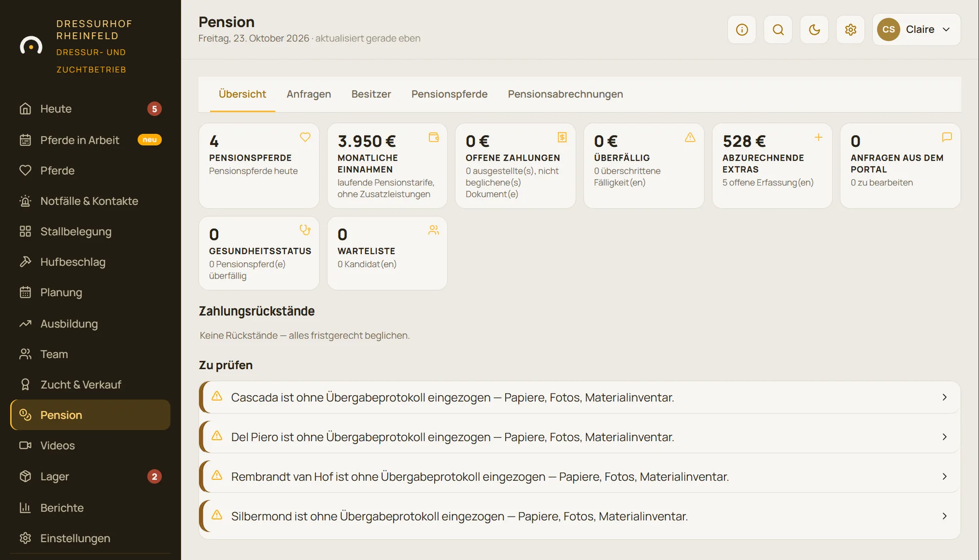The height and width of the screenshot is (560, 979).
Task: Click the red badge 2 on Lager
Action: tap(154, 477)
